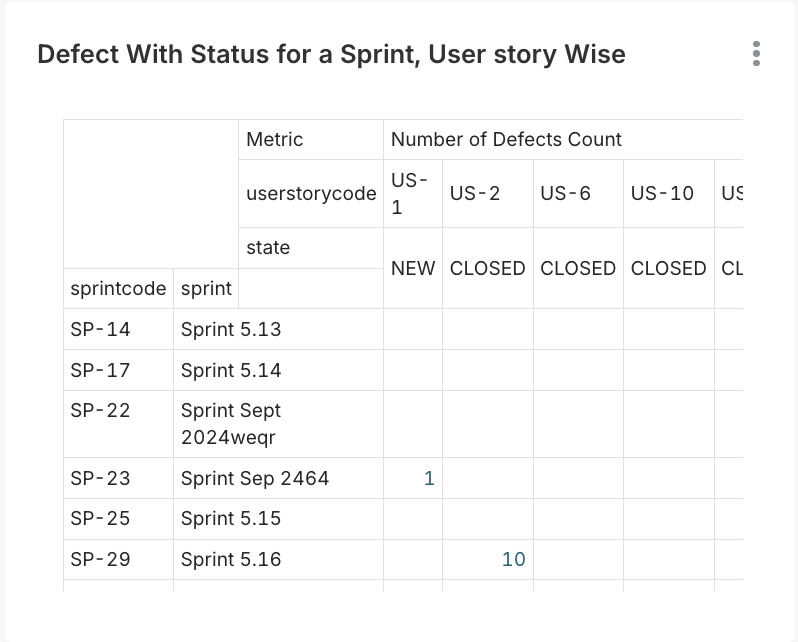Select the SP-17 row cell
The image size is (798, 642).
coord(101,370)
